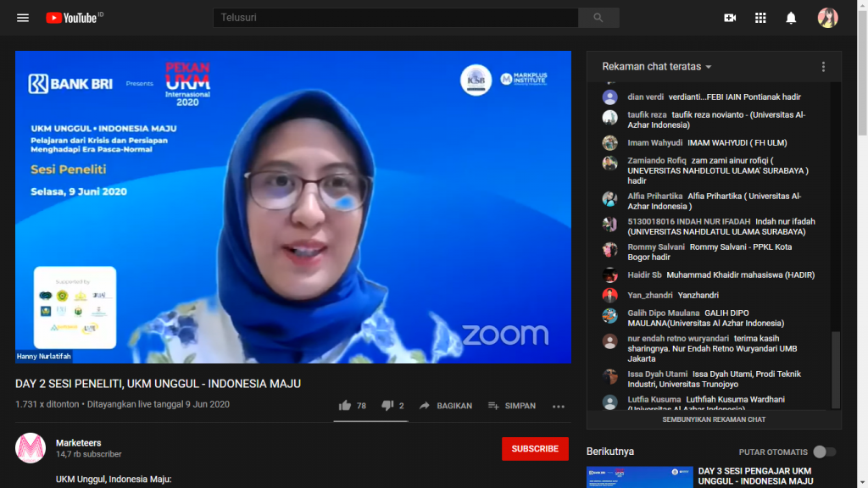Open more actions ellipsis under video
The width and height of the screenshot is (868, 488).
tap(558, 406)
